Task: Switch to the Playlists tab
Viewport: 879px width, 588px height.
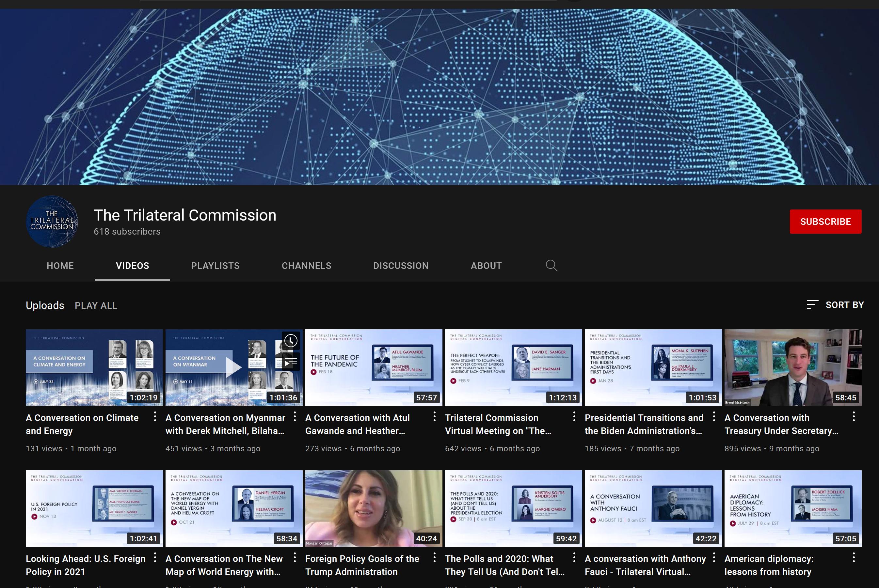Action: 215,266
